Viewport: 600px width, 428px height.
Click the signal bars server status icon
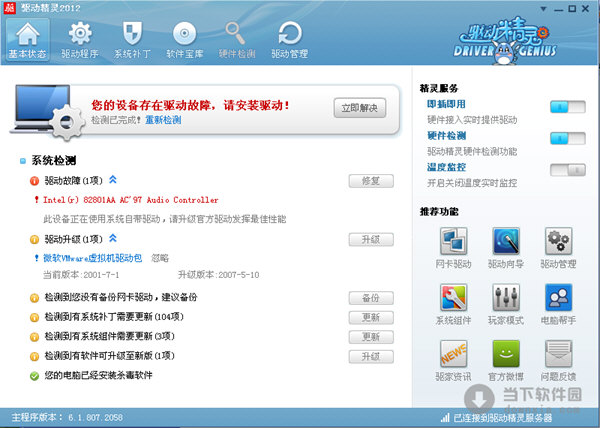pyautogui.click(x=445, y=417)
